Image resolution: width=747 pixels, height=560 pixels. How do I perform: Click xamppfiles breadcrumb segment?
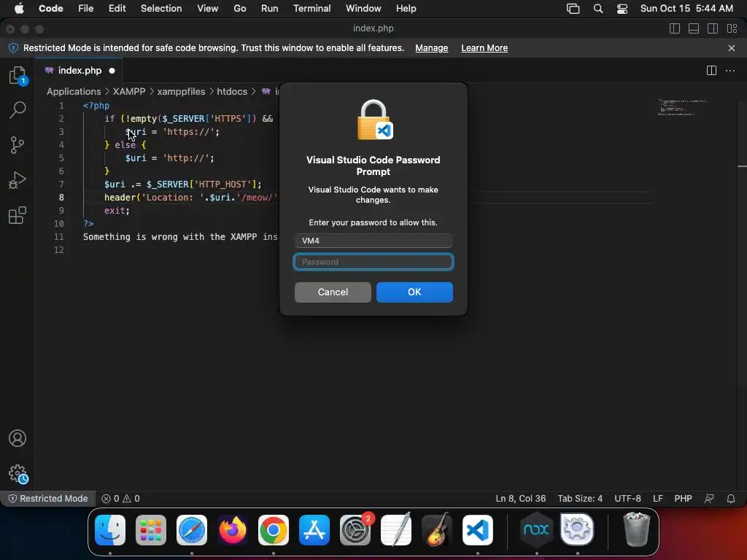click(181, 91)
